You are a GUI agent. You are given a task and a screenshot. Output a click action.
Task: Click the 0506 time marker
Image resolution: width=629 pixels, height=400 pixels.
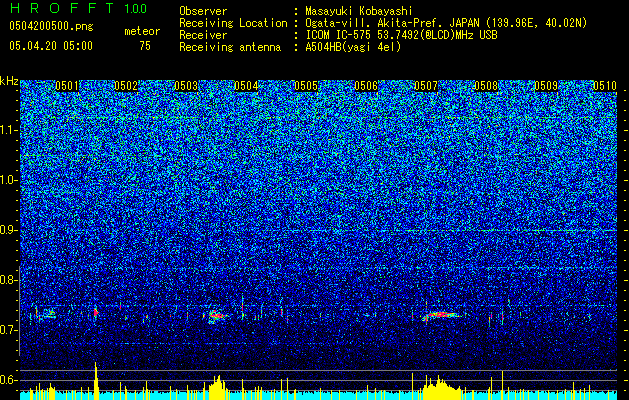tap(366, 86)
